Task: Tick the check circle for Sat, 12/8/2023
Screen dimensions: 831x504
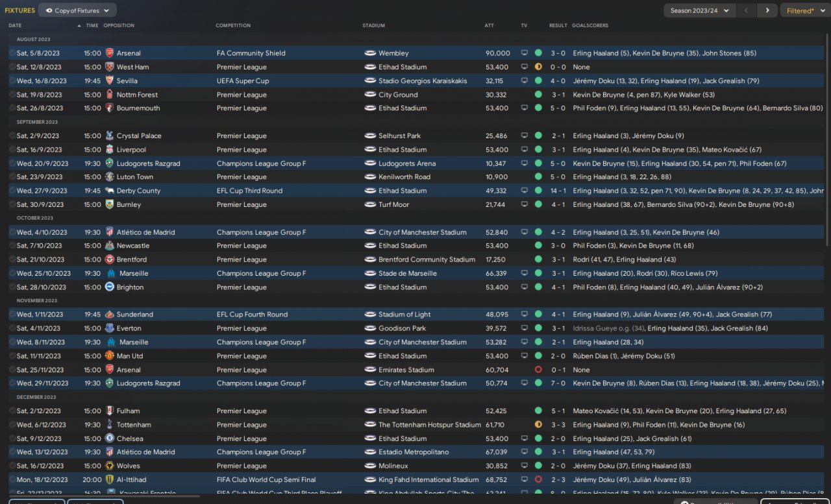Action: coord(12,67)
